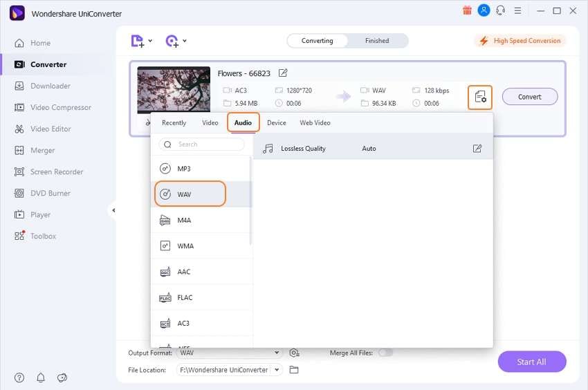Open the output folder icon

[x=294, y=370]
